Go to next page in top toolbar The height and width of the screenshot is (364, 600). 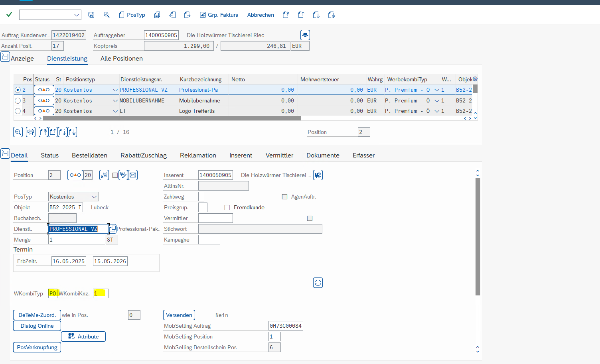click(316, 15)
